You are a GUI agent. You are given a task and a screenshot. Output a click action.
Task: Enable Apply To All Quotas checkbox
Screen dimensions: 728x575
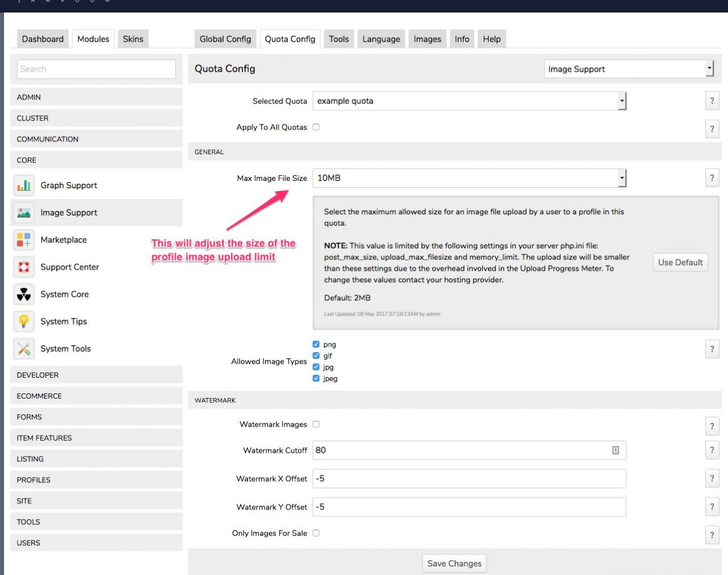tap(316, 127)
